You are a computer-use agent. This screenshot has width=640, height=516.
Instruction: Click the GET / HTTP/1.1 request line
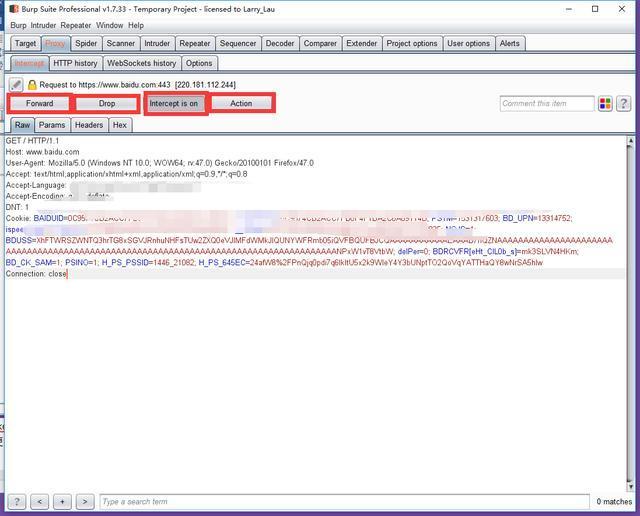pos(32,141)
